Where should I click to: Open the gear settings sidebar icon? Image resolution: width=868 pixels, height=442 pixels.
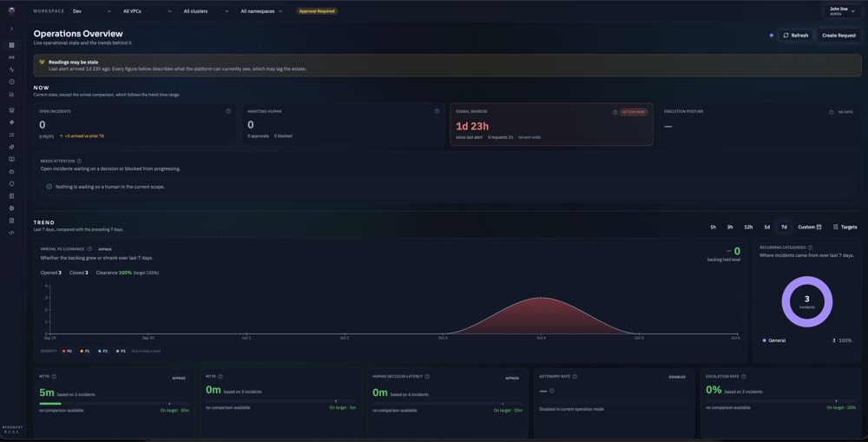pyautogui.click(x=11, y=208)
